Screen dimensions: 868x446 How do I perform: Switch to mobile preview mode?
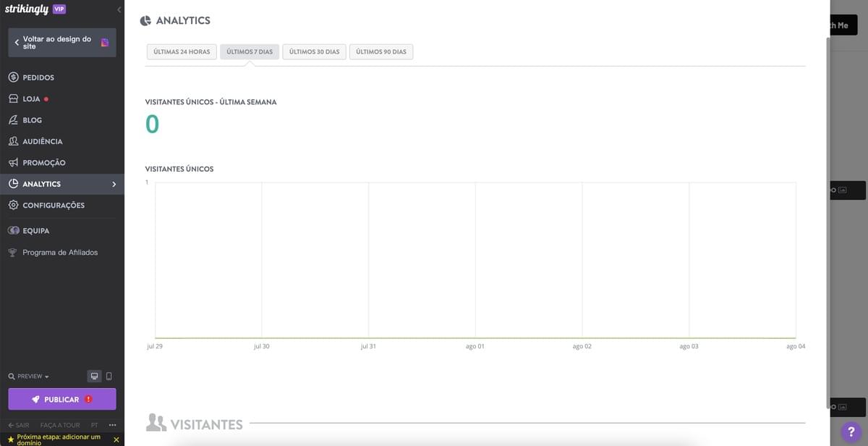pyautogui.click(x=109, y=376)
